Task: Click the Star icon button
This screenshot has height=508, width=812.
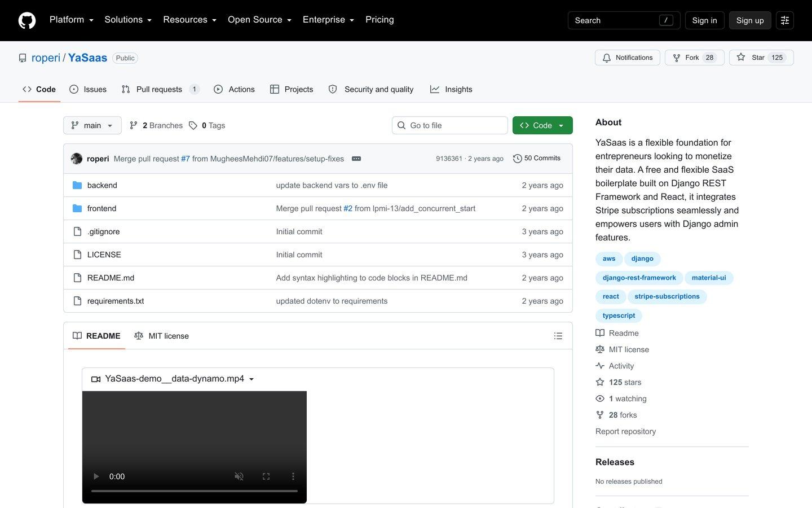Action: point(761,58)
